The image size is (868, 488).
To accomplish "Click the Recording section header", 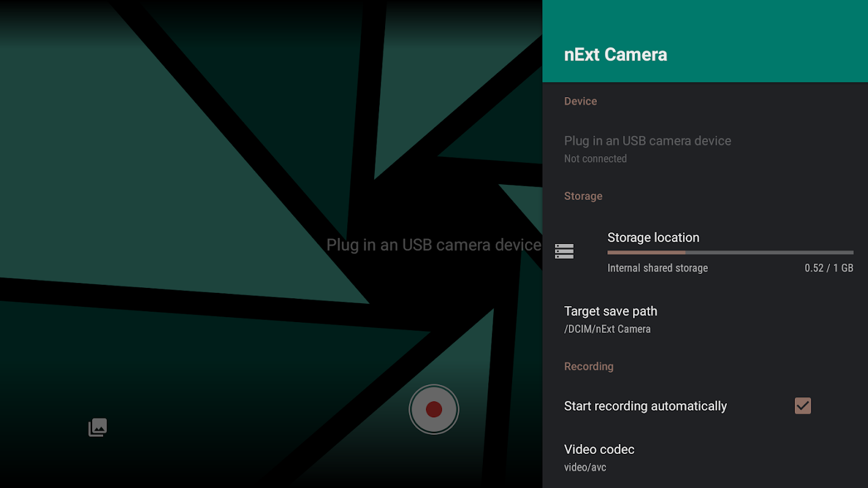I will click(588, 367).
